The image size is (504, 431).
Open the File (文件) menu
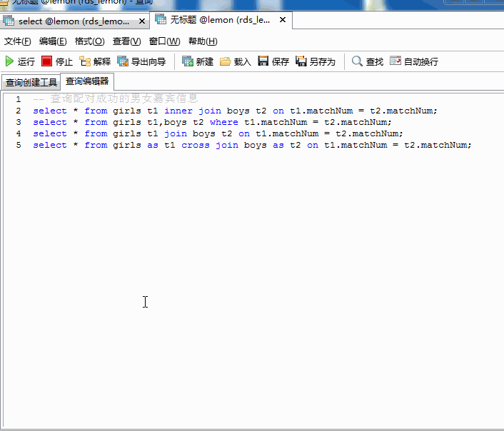pos(18,41)
